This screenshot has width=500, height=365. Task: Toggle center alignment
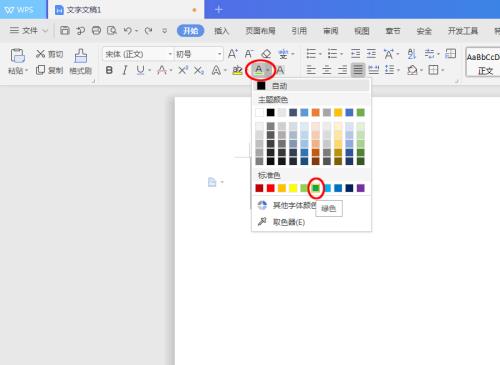327,70
